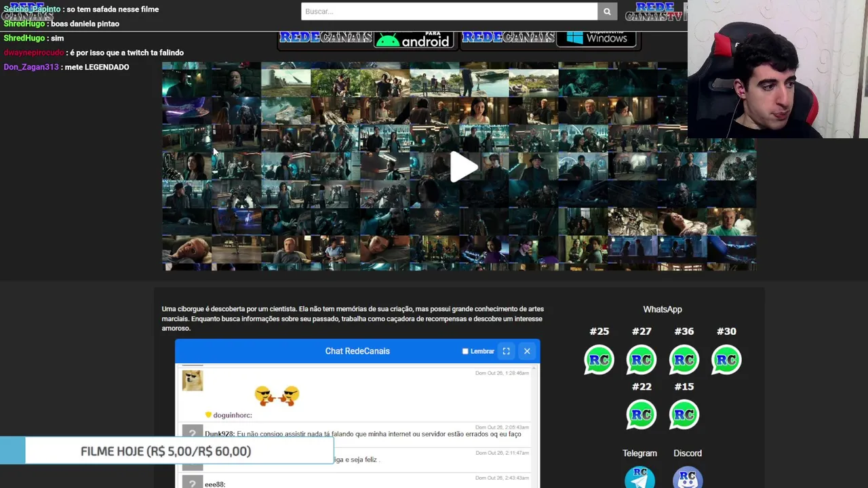The width and height of the screenshot is (868, 488).
Task: Click the FILME HOJE donation banner
Action: point(166,451)
